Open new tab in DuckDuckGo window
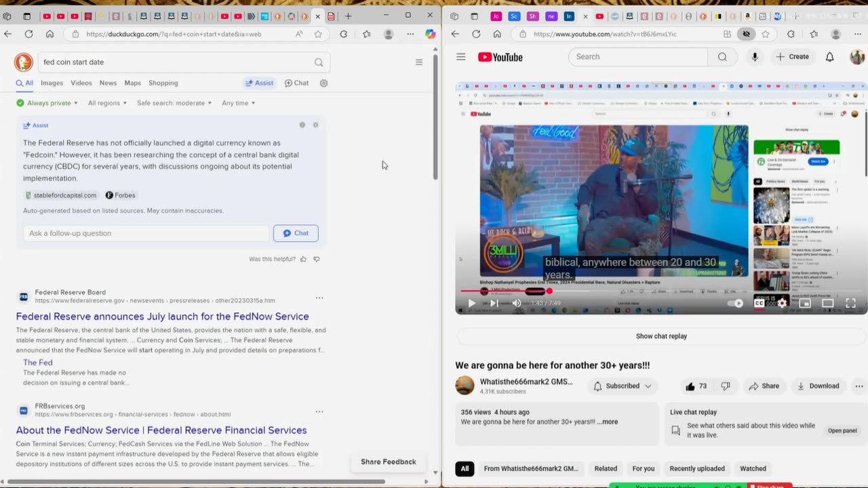This screenshot has width=868, height=488. pos(349,16)
